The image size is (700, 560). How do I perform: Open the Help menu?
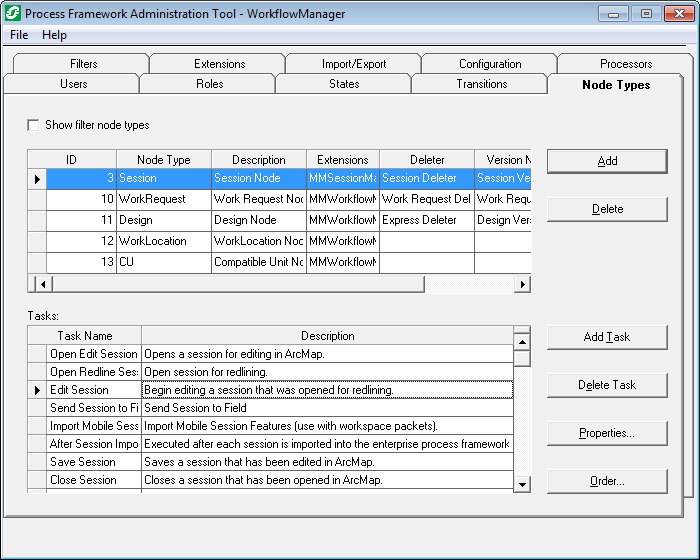[x=54, y=35]
